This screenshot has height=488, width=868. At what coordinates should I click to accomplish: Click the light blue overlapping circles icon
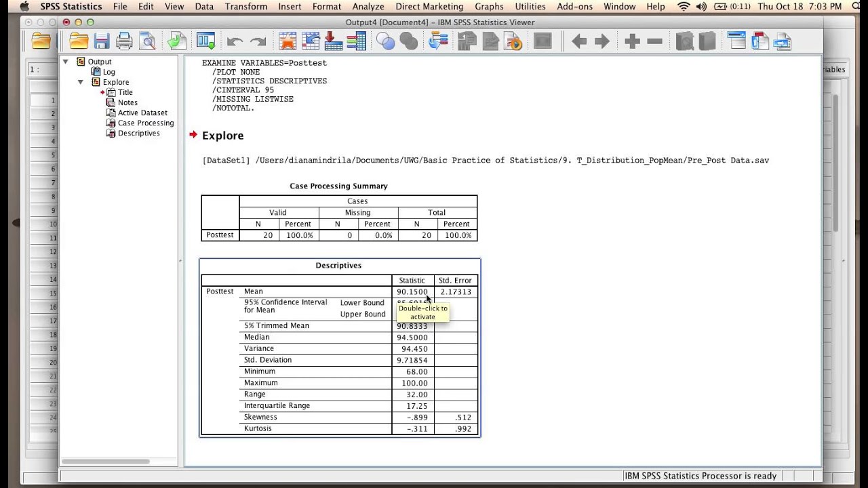coord(385,41)
